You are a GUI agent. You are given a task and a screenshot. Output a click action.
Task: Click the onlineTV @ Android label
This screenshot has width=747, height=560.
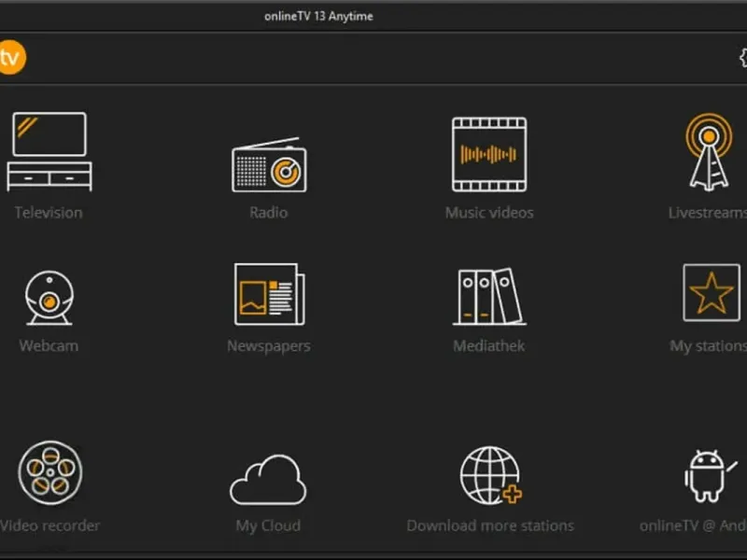pos(693,525)
